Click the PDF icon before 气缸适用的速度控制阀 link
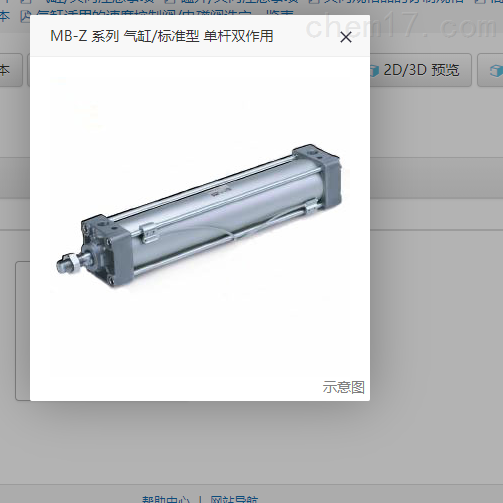 pos(25,16)
